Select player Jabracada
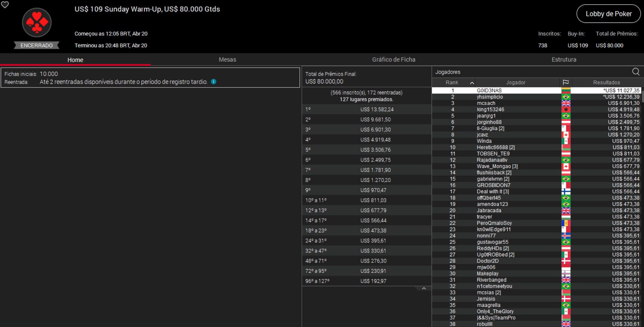The height and width of the screenshot is (327, 644). tap(536, 210)
